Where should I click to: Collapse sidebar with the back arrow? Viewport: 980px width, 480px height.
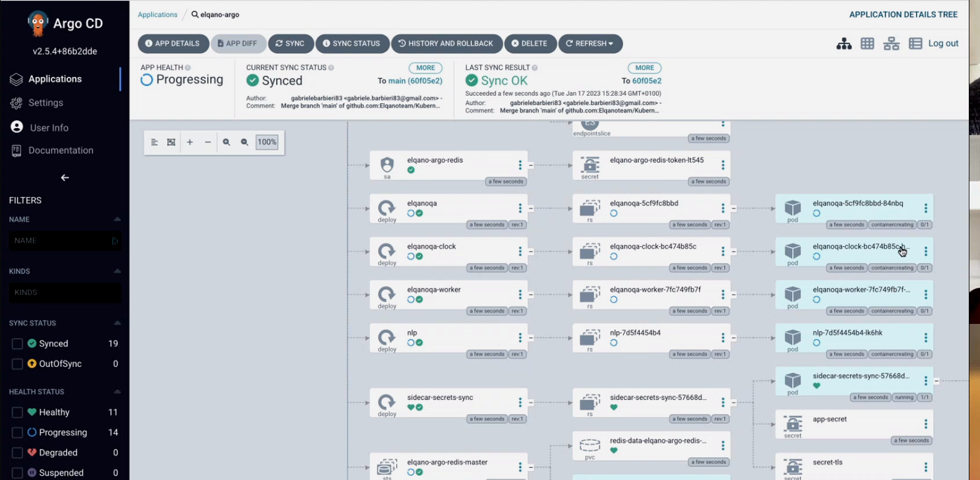tap(65, 178)
